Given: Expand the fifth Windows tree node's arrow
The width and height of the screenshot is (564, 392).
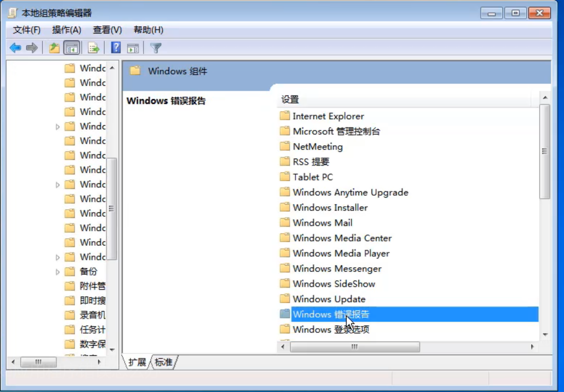Looking at the screenshot, I should tap(57, 126).
